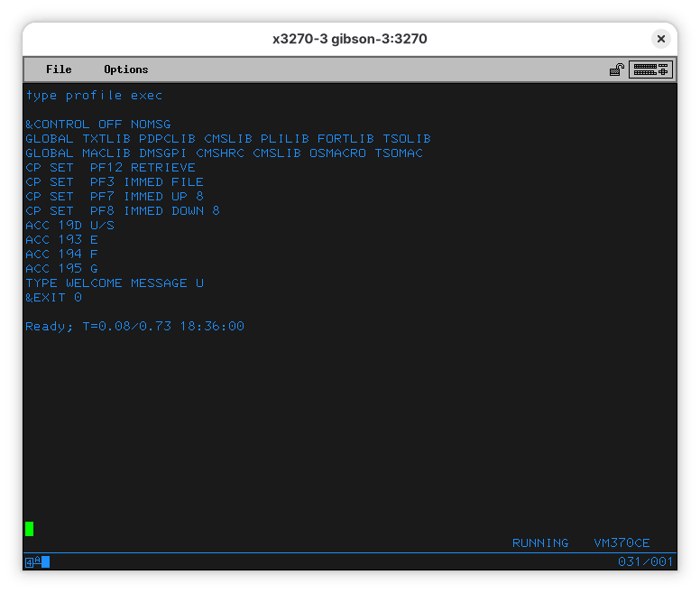Click the cursor position 031/001 readout
This screenshot has height=593, width=700.
(645, 562)
